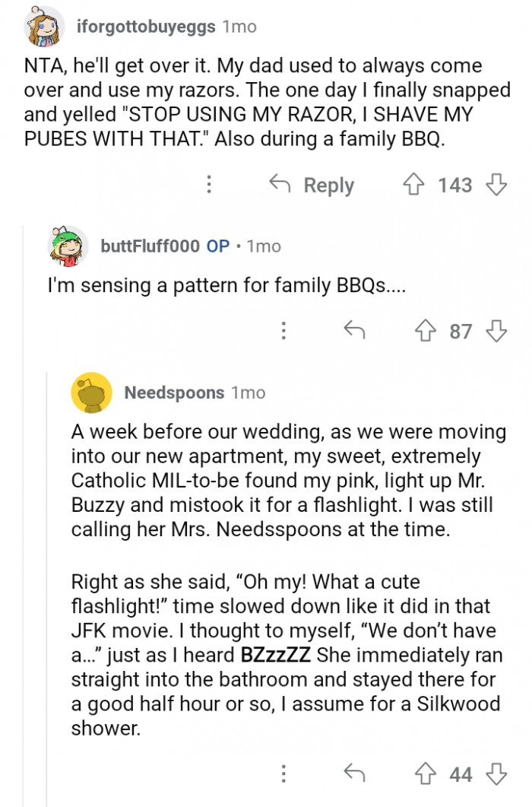Viewport: 532px width, 807px height.
Task: Open more options on iforgottobuyeggs' comment
Action: point(209,185)
